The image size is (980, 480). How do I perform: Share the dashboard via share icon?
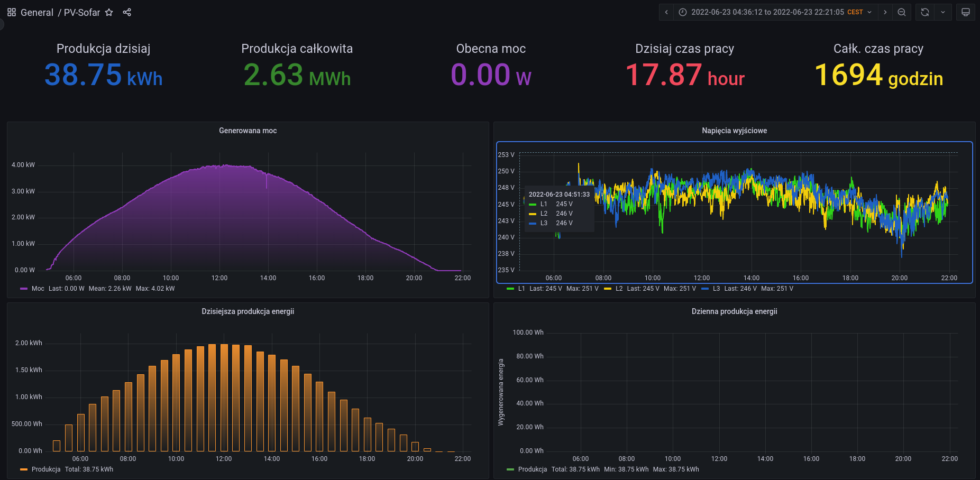(127, 12)
